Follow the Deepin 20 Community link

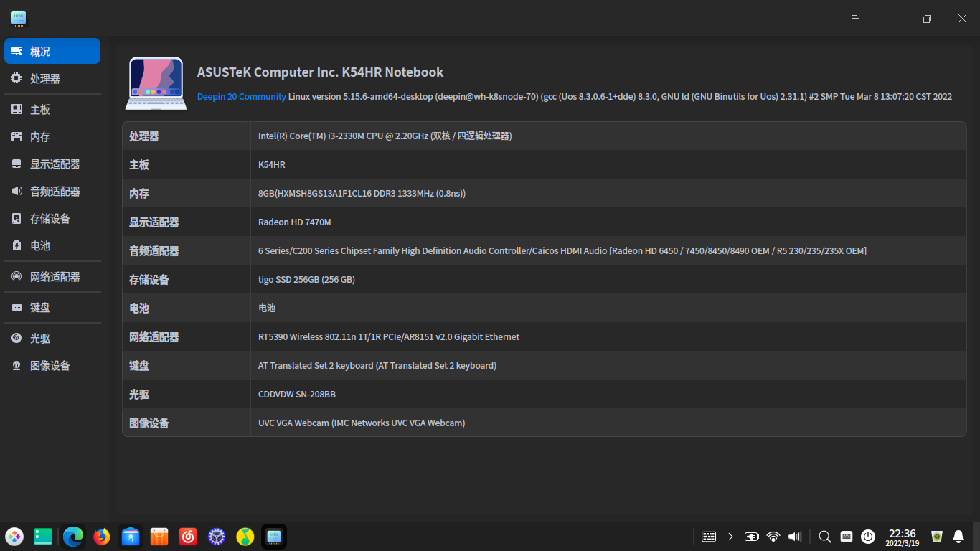pyautogui.click(x=241, y=97)
